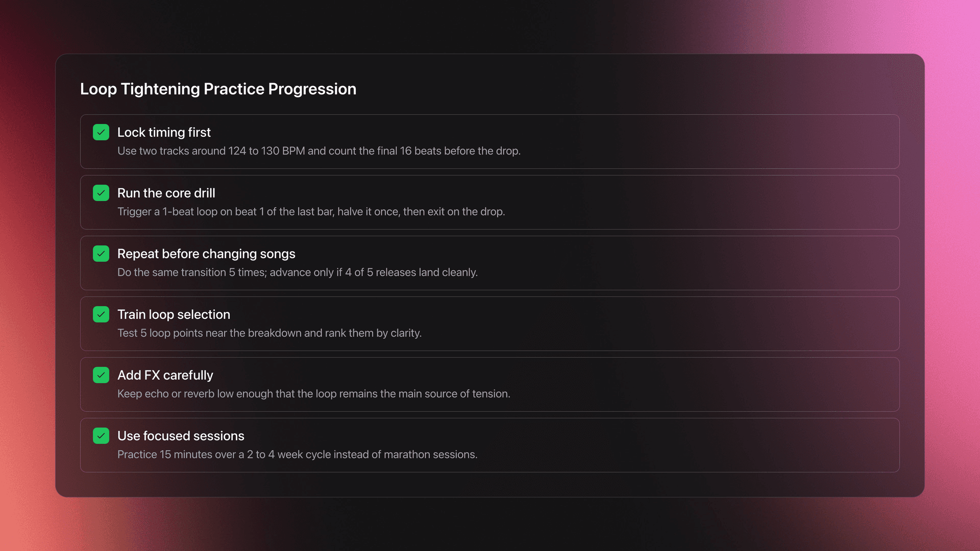Click the 'Lock timing first' item title

tap(164, 133)
